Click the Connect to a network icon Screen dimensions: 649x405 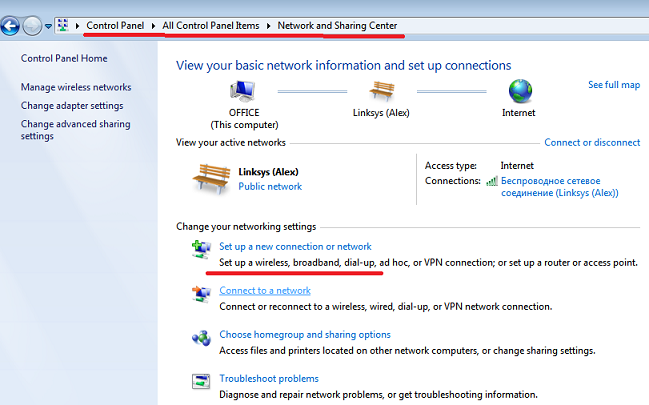[201, 294]
